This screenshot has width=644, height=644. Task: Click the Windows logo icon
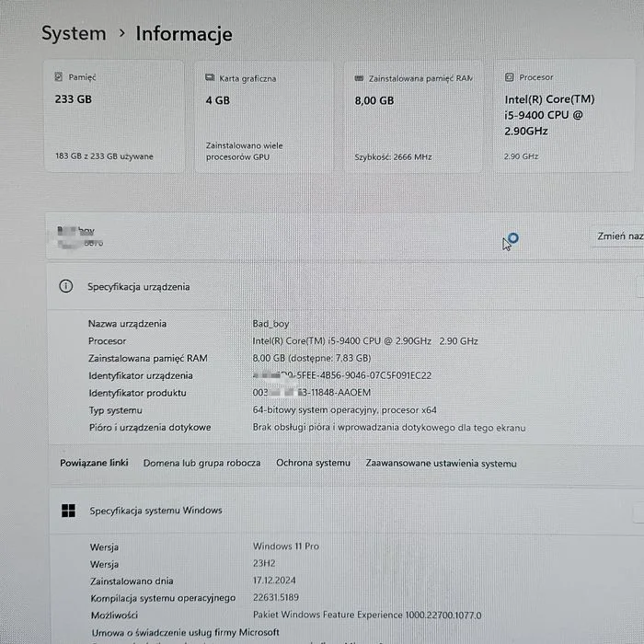point(68,511)
